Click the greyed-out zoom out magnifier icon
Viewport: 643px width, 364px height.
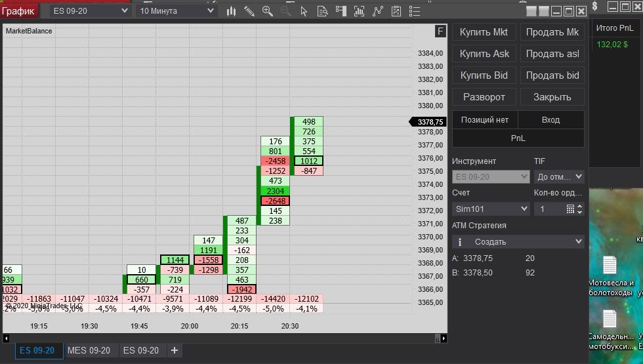pos(286,11)
